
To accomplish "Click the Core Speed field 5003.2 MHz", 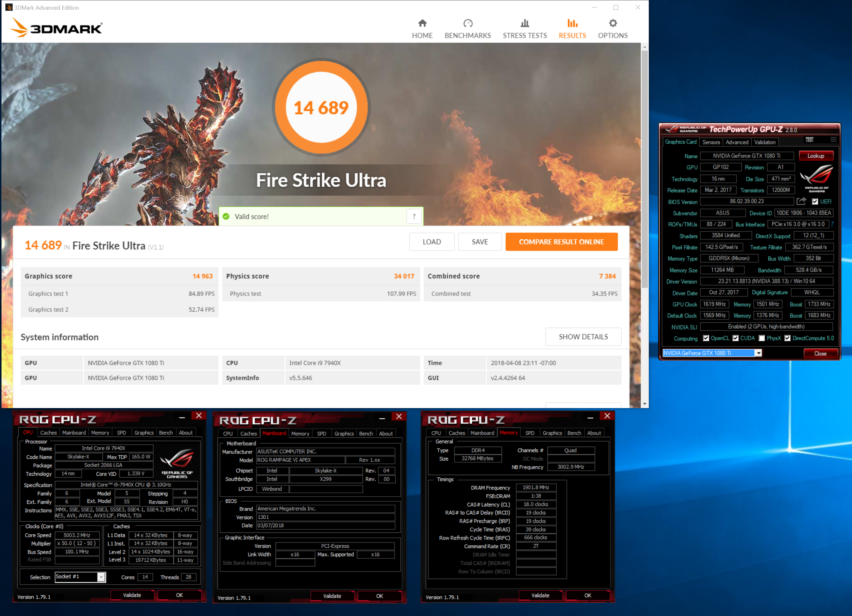I will point(77,535).
